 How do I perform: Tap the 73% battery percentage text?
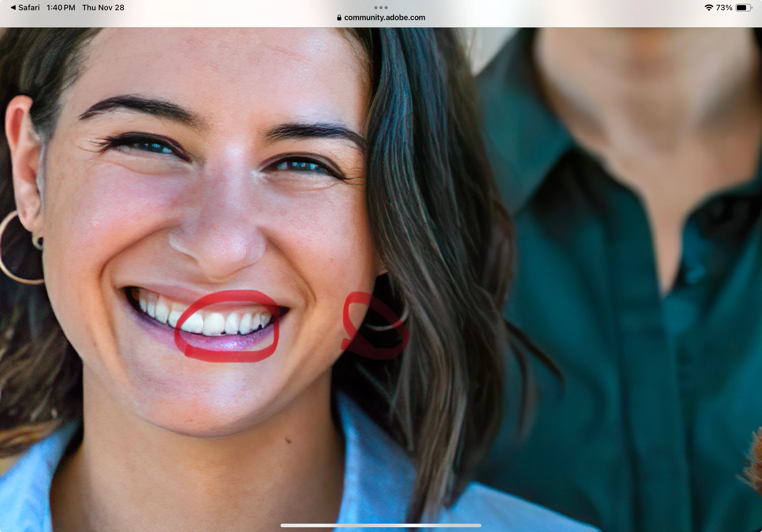click(x=724, y=8)
